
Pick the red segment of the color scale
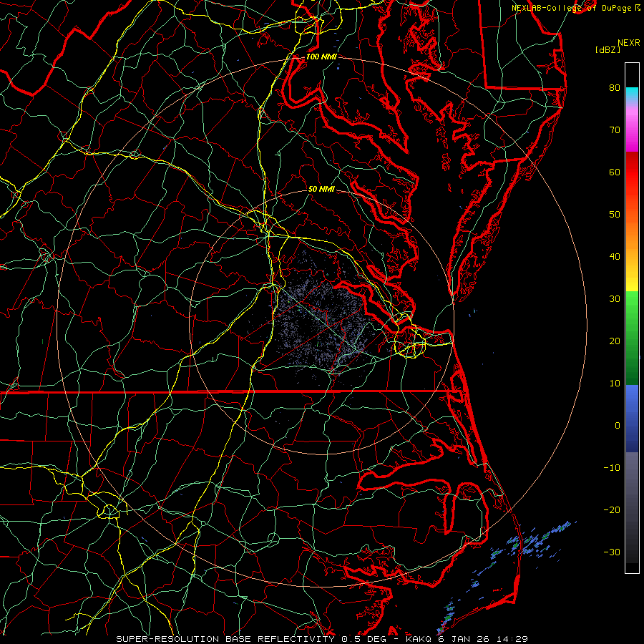point(631,172)
